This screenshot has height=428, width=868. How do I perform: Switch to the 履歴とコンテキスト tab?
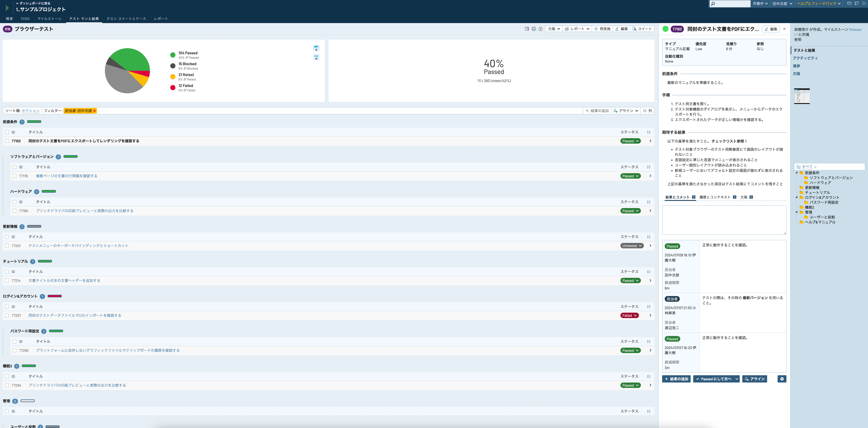[715, 197]
